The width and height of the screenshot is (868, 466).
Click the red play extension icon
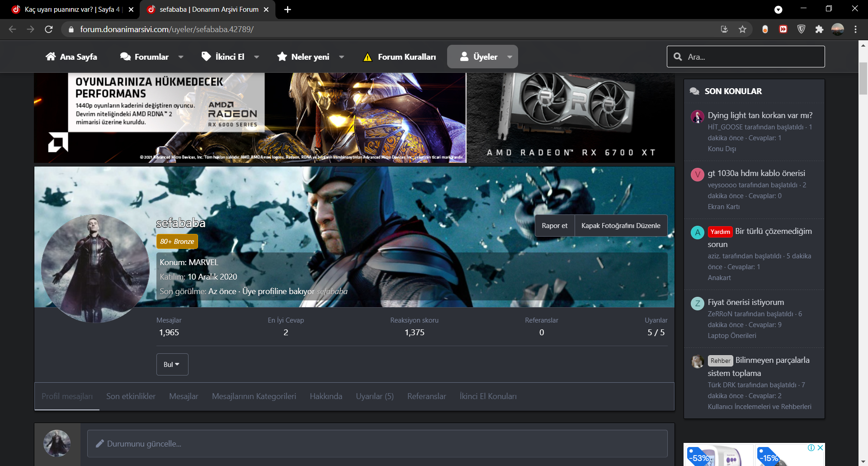pos(783,29)
